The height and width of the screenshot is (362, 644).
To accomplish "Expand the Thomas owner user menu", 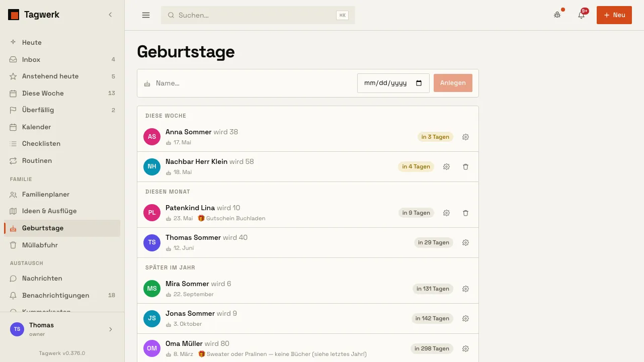I will click(x=62, y=329).
